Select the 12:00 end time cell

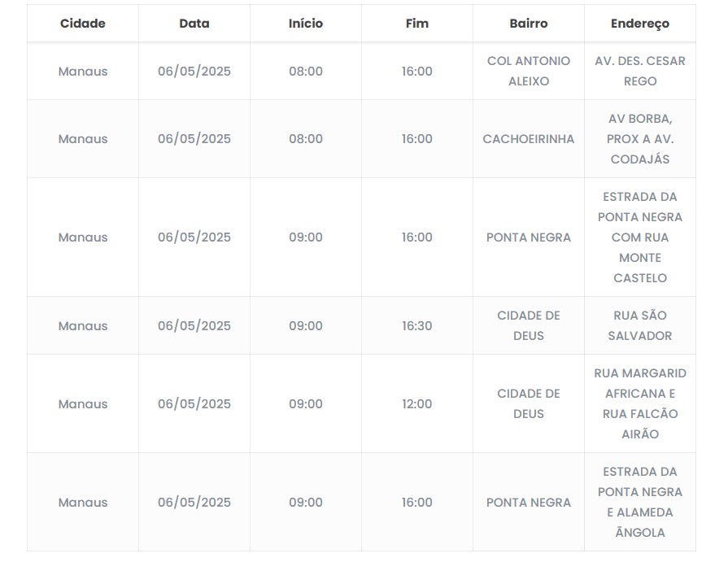coord(416,403)
